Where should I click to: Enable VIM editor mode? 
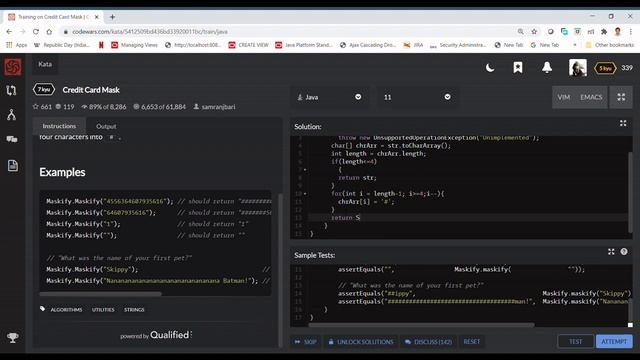pos(564,97)
